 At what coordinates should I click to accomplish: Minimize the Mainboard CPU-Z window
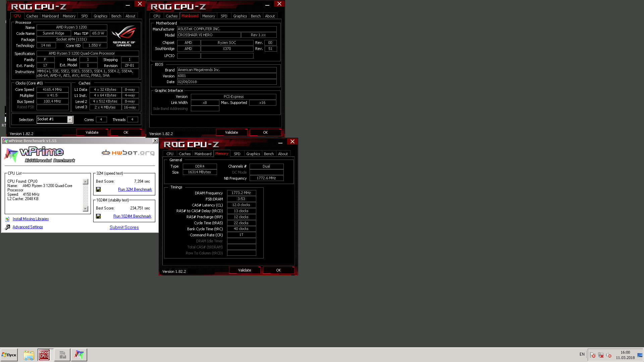pyautogui.click(x=267, y=5)
